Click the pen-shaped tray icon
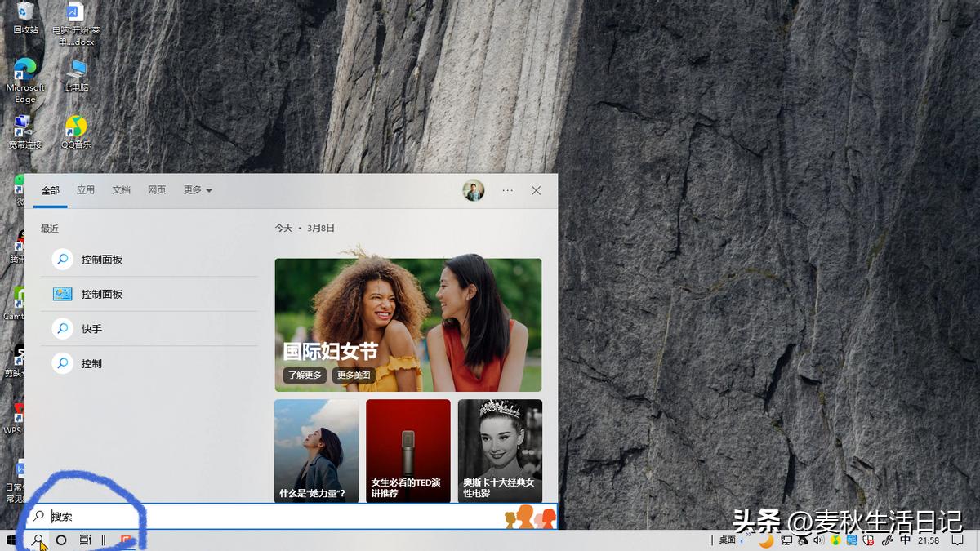The image size is (980, 551). [887, 540]
